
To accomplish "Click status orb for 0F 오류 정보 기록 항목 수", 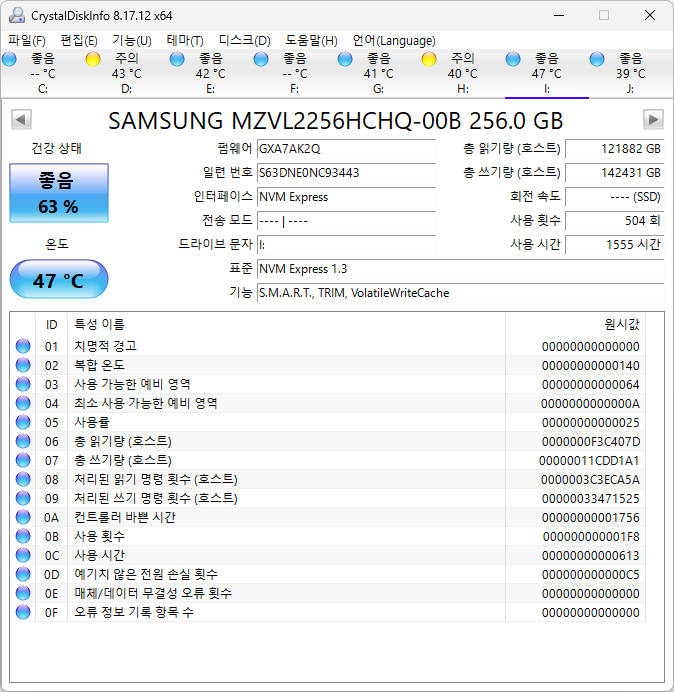I will tap(23, 612).
